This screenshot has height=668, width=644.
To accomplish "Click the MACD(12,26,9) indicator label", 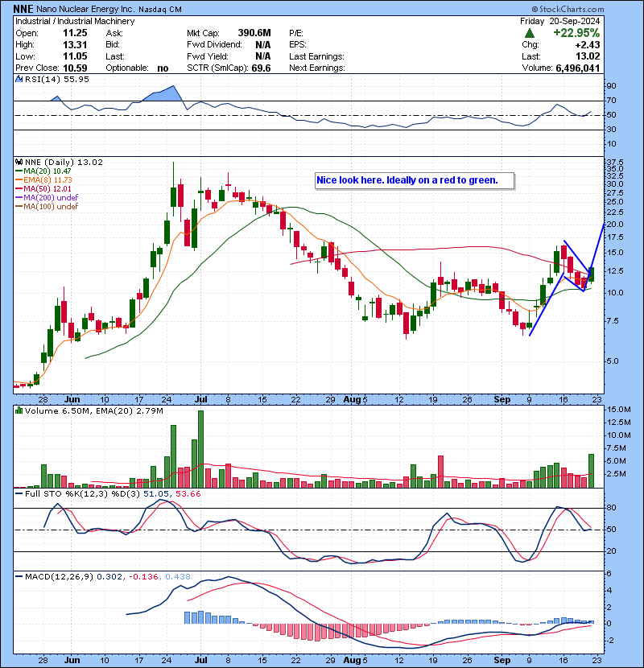I will click(59, 577).
